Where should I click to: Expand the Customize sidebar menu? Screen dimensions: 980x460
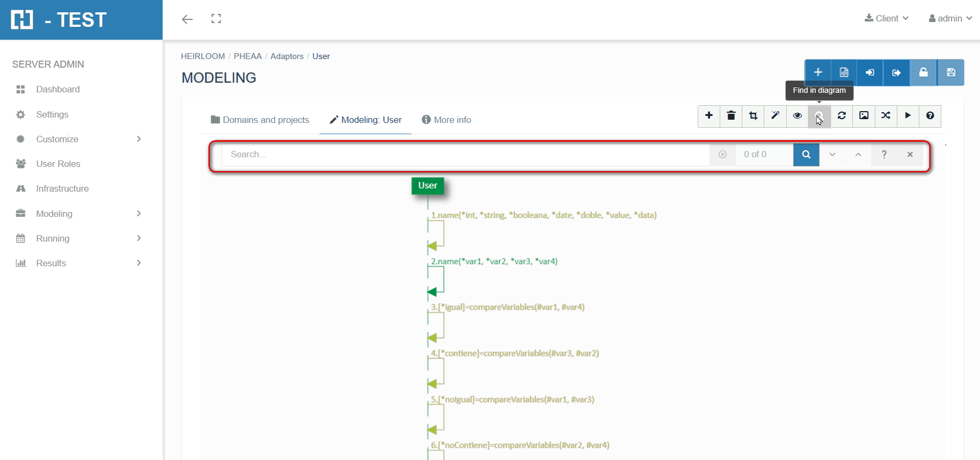(x=79, y=139)
